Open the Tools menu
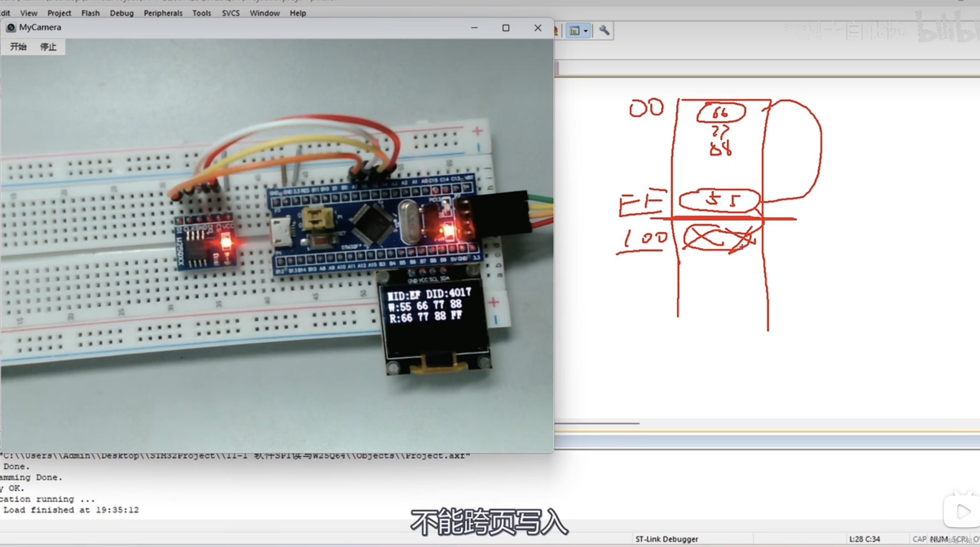This screenshot has width=980, height=547. (x=201, y=13)
